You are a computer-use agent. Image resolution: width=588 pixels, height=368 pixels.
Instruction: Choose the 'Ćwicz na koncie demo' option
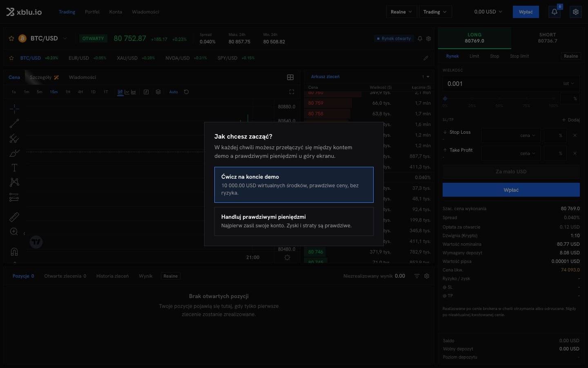pyautogui.click(x=294, y=185)
